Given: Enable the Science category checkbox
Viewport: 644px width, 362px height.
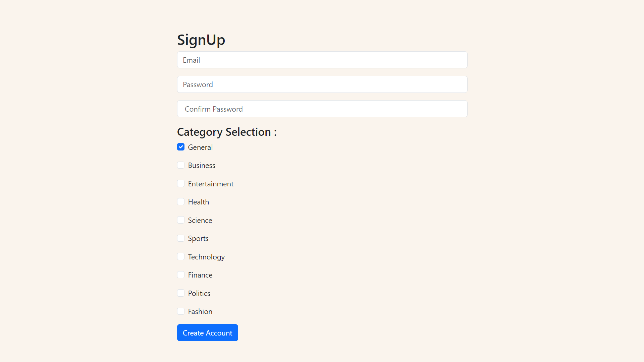Looking at the screenshot, I should (181, 220).
